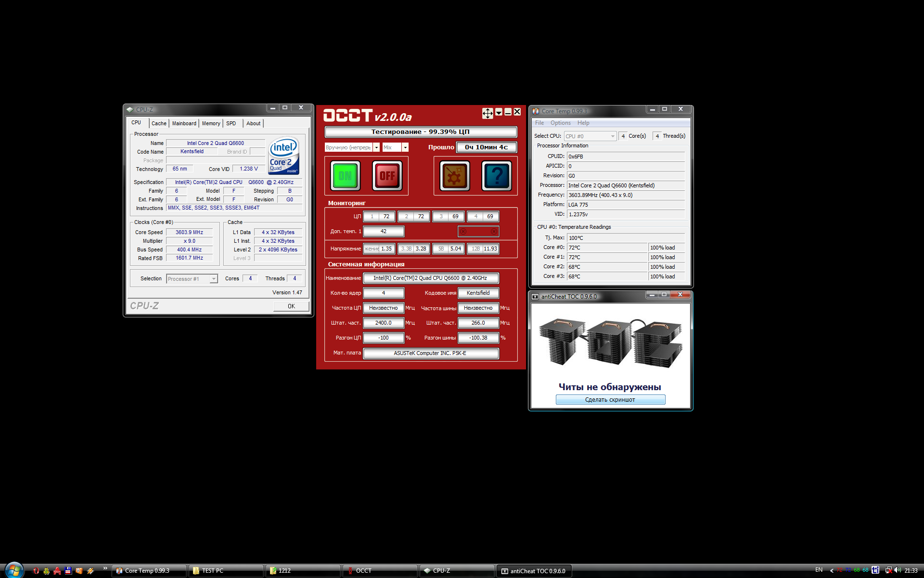Click the 'Сделать скриншот' button
The width and height of the screenshot is (924, 578).
(x=610, y=400)
